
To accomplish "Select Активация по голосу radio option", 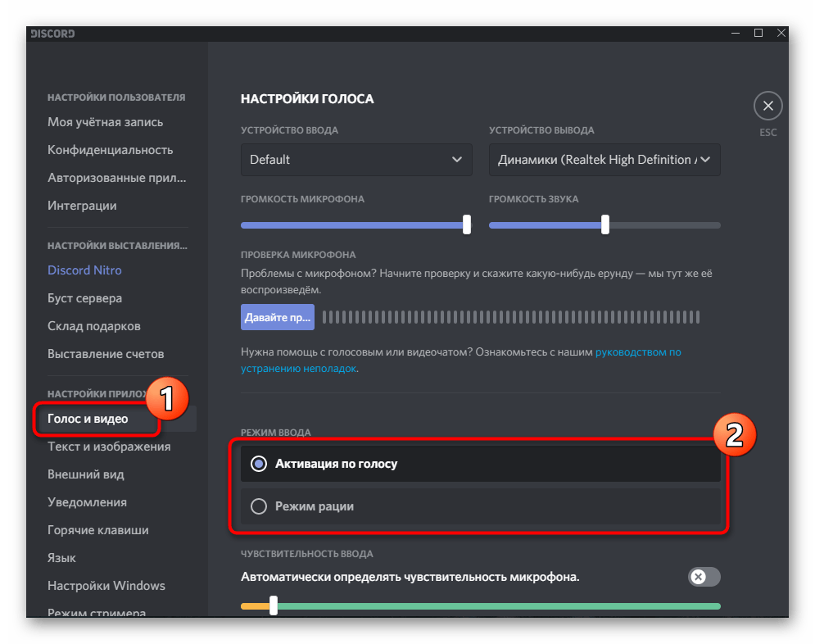I will tap(480, 464).
